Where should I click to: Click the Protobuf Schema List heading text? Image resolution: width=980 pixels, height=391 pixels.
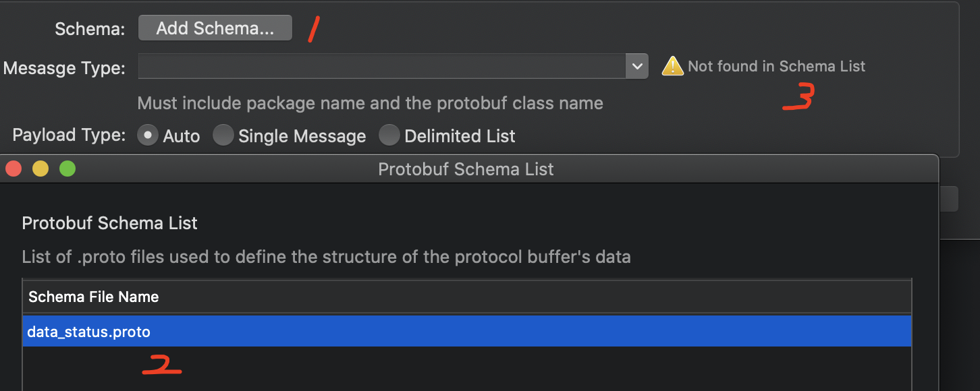coord(109,223)
